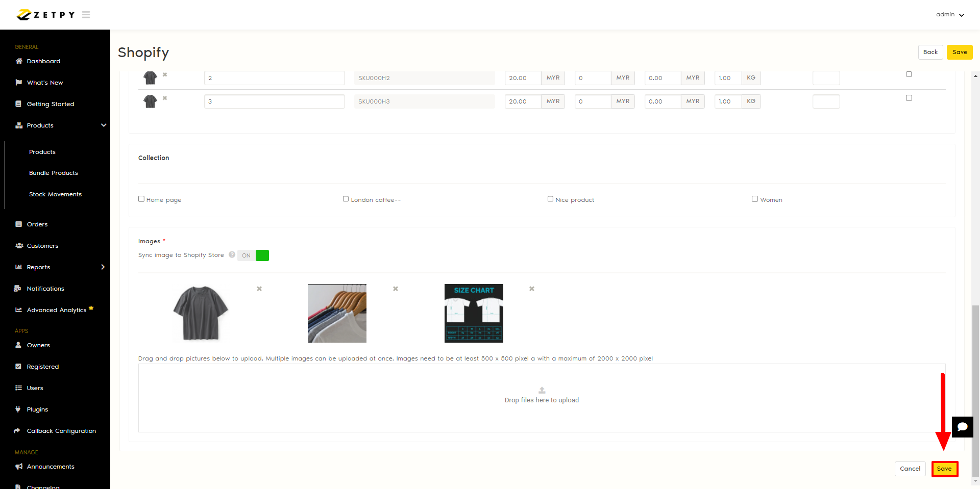980x489 pixels.
Task: Go to Dashboard in sidebar
Action: (x=43, y=61)
